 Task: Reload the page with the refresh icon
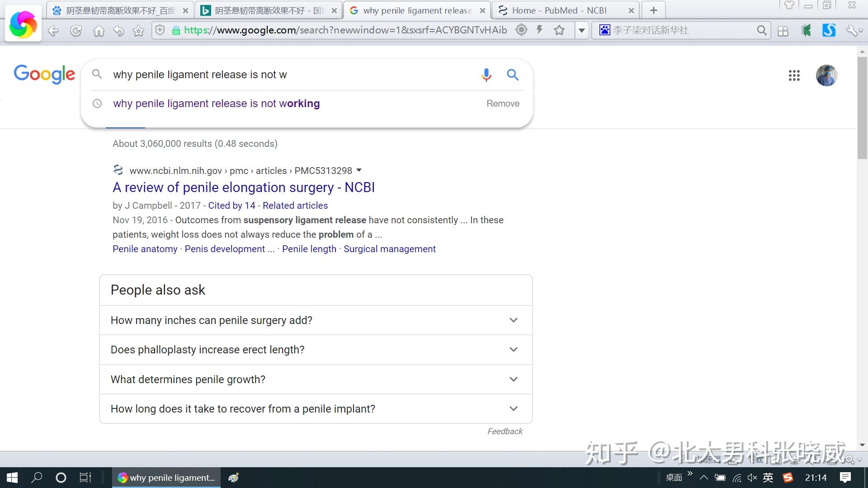tap(76, 31)
